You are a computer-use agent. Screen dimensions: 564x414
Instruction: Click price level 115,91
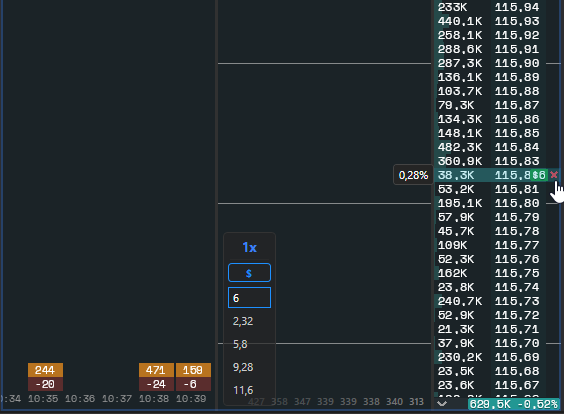click(517, 49)
